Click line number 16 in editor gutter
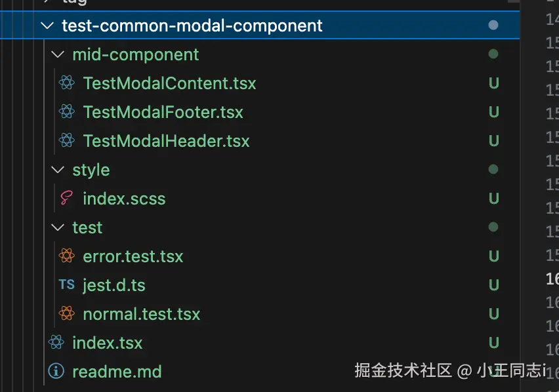The height and width of the screenshot is (392, 559). 552,279
